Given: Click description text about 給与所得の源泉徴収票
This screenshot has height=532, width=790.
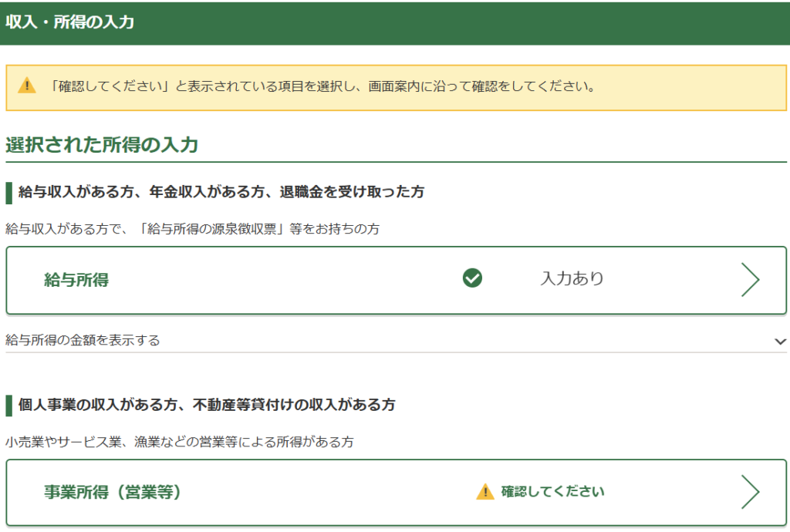Looking at the screenshot, I should [192, 229].
